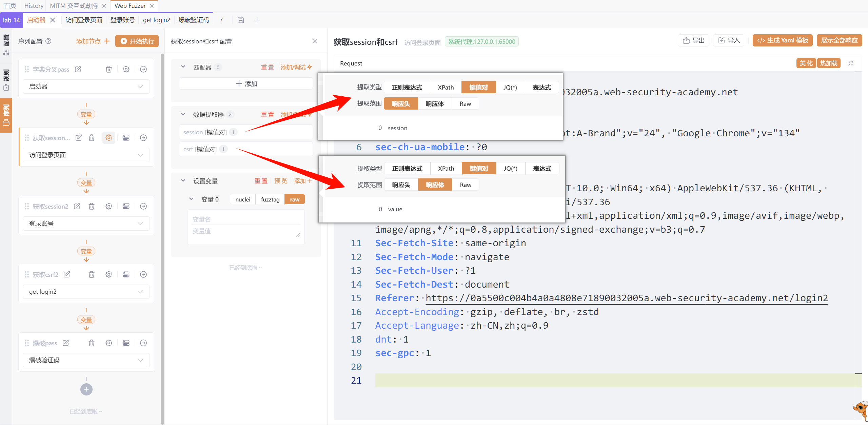Switch to the History tab
This screenshot has width=868, height=425.
click(x=34, y=6)
